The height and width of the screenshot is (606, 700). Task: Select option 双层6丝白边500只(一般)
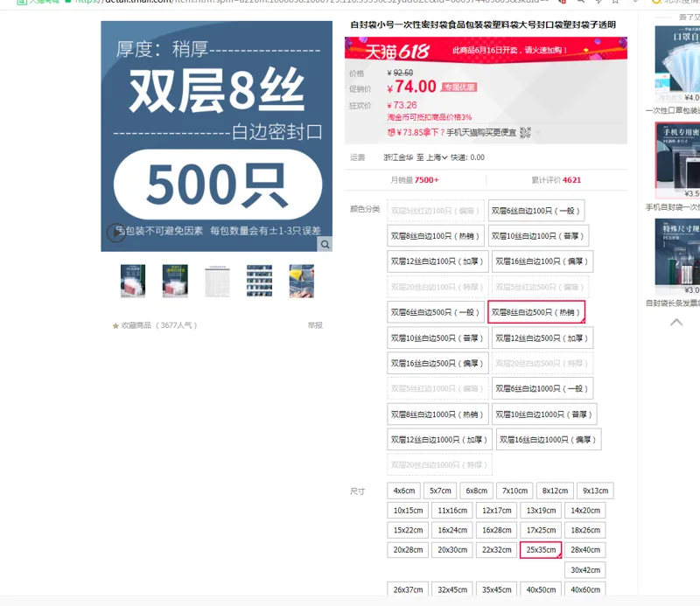[x=436, y=312]
